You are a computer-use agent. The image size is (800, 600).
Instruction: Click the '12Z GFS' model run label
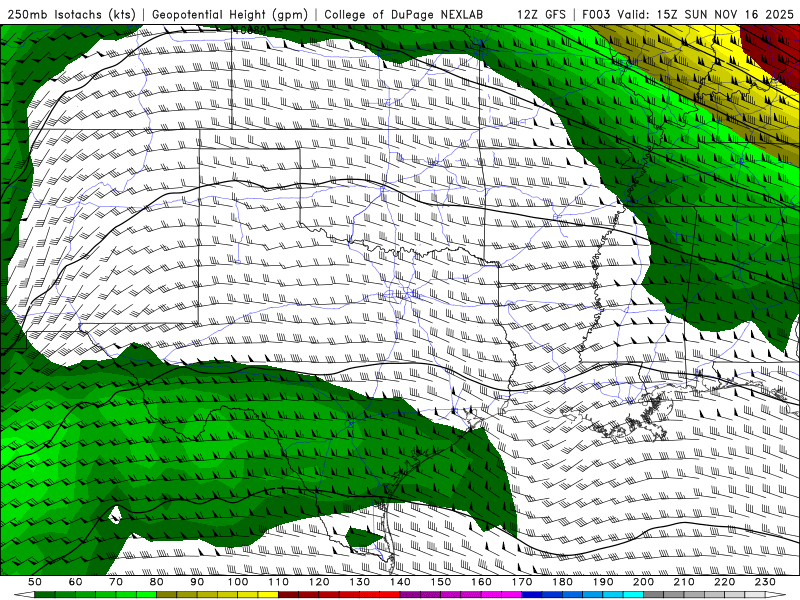click(x=541, y=14)
